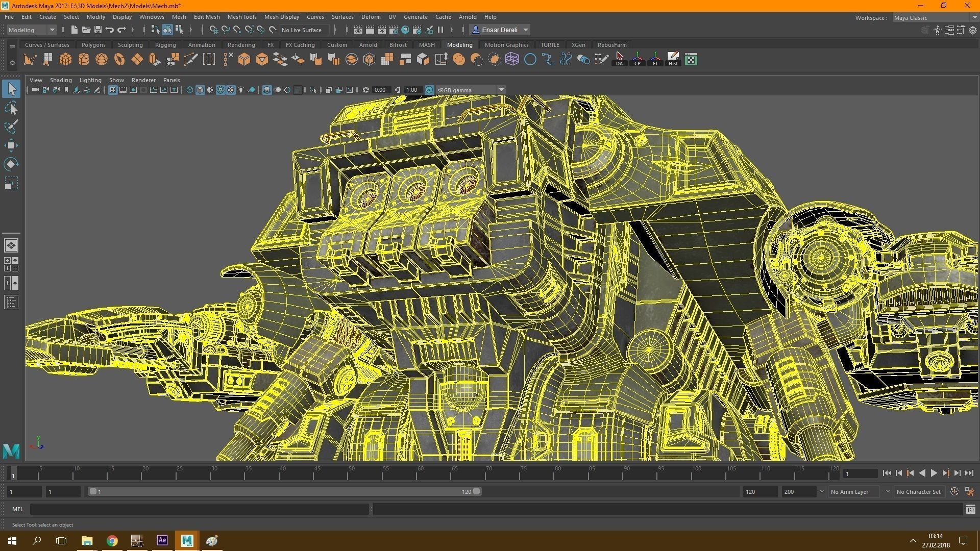Click the polygon cube shelf icon
Viewport: 980px width, 551px height.
[66, 60]
